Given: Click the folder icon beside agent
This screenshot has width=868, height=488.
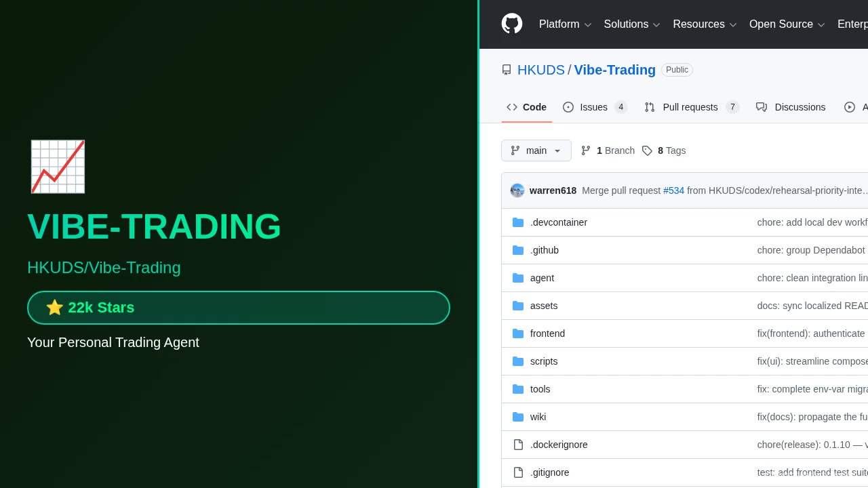Looking at the screenshot, I should coord(518,278).
